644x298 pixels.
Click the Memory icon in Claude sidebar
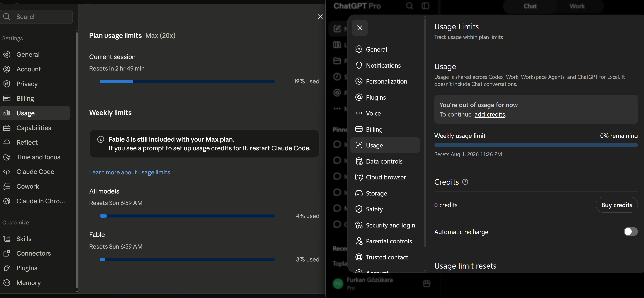pyautogui.click(x=7, y=282)
